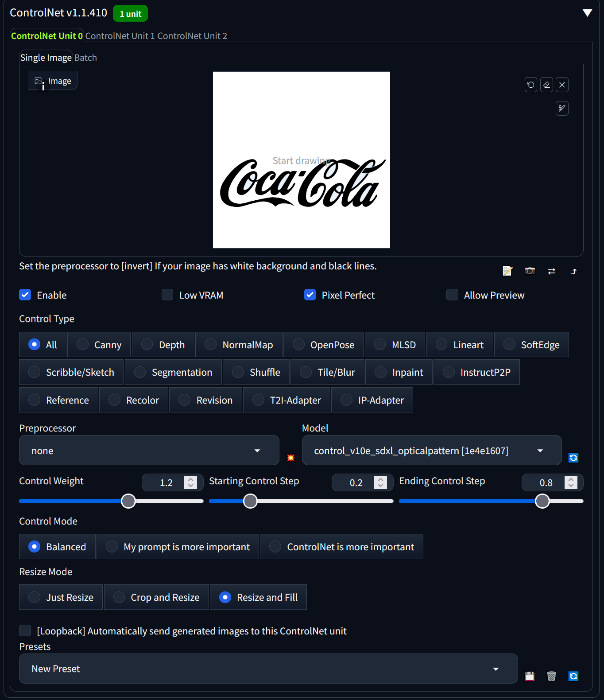Select the Depth control type
This screenshot has width=604, height=700.
163,344
